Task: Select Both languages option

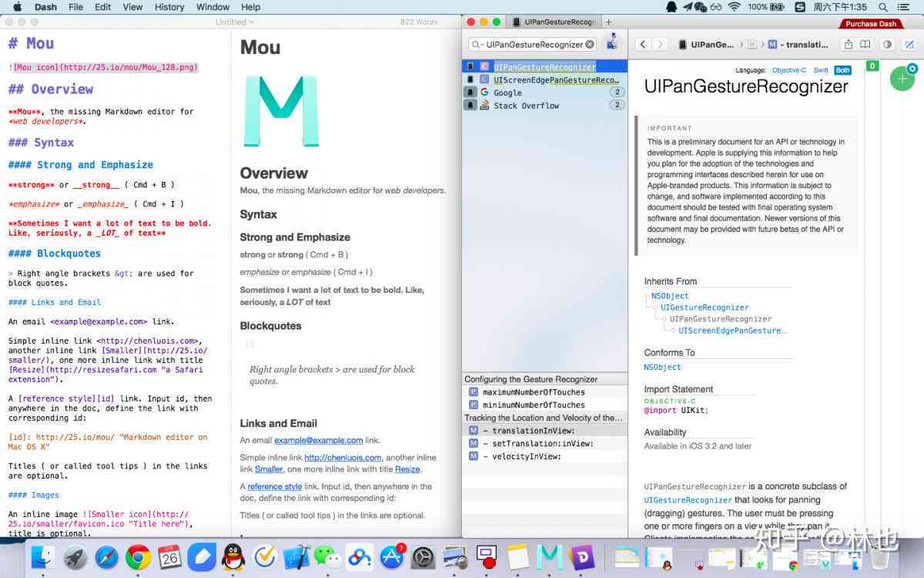Action: [842, 70]
